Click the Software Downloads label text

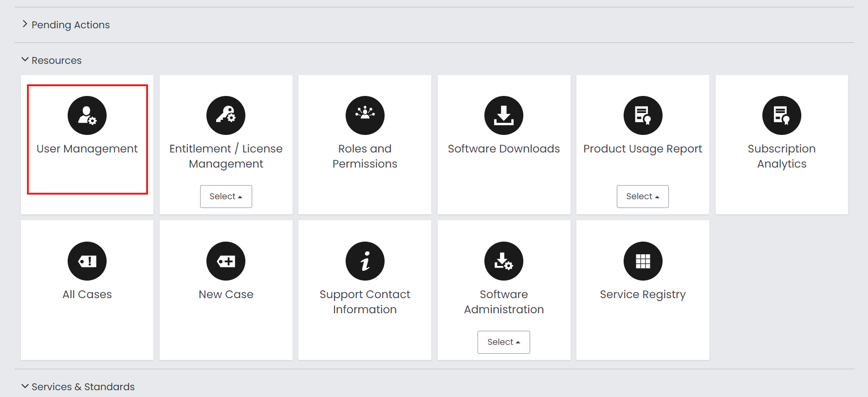pyautogui.click(x=504, y=149)
